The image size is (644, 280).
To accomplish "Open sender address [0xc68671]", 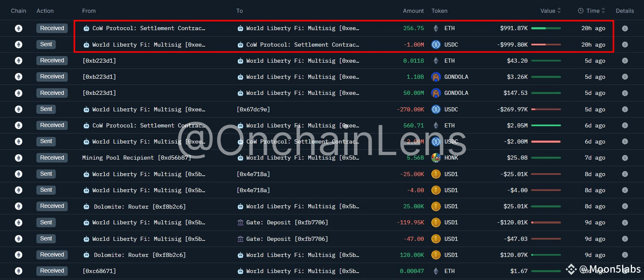I will [x=99, y=271].
